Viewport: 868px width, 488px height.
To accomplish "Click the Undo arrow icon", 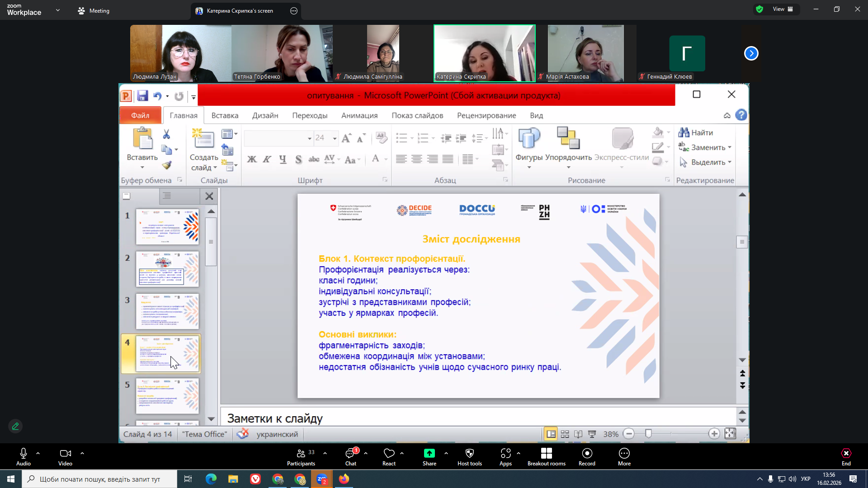I will [157, 96].
